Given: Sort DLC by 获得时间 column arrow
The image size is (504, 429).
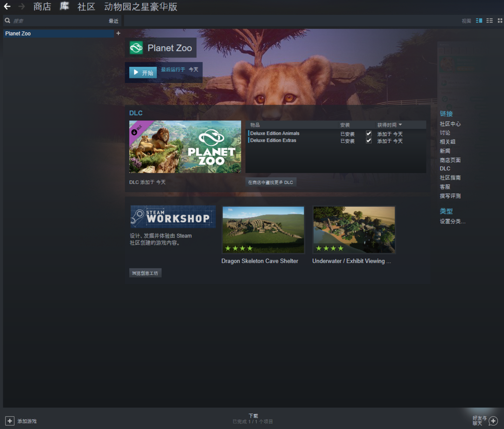Looking at the screenshot, I should pos(400,125).
